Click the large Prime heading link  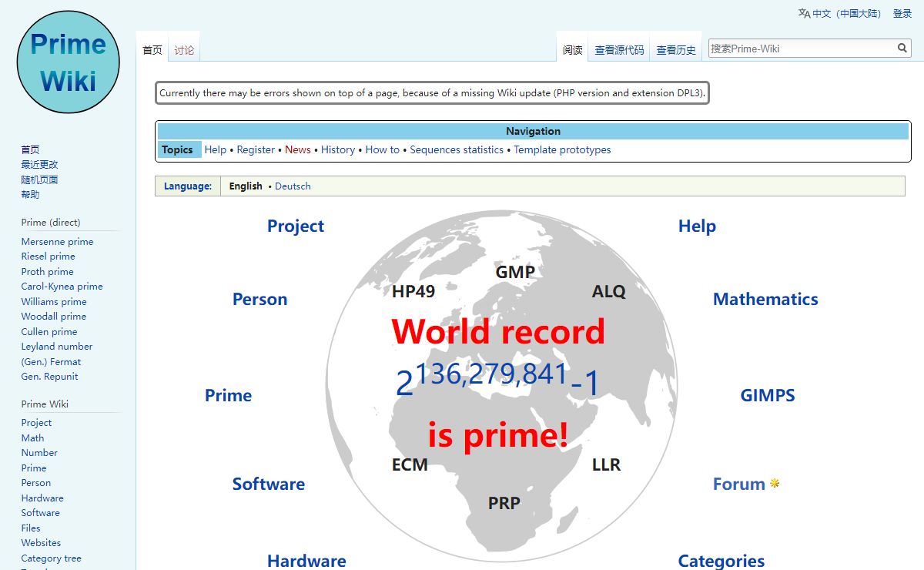coord(228,396)
